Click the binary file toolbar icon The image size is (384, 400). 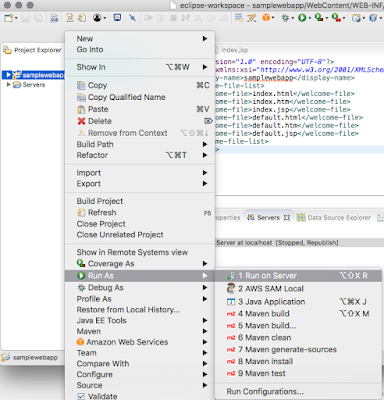[x=54, y=17]
